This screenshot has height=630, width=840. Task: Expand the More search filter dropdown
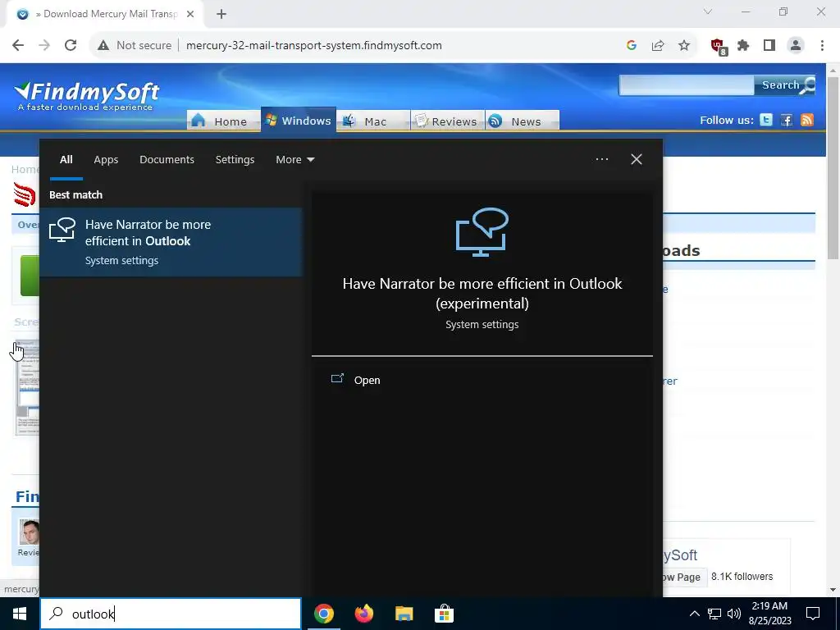(x=295, y=160)
